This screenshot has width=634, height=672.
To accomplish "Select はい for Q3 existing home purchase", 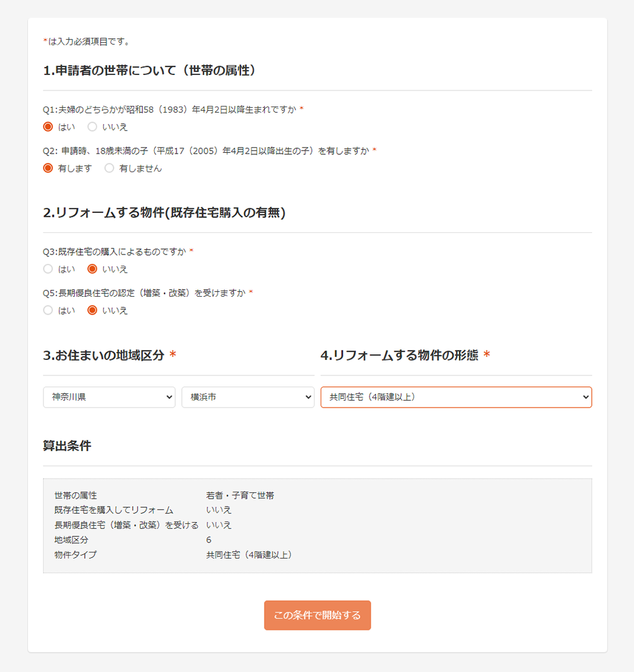I will pos(48,268).
